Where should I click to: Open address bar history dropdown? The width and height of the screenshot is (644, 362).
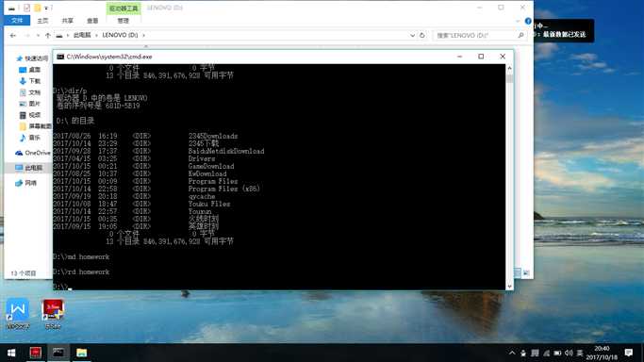point(412,36)
